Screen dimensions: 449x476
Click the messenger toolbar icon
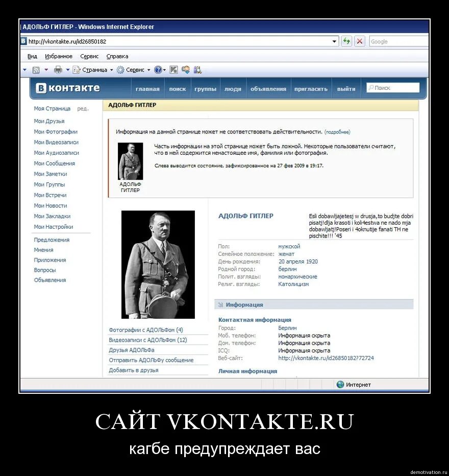tap(186, 70)
